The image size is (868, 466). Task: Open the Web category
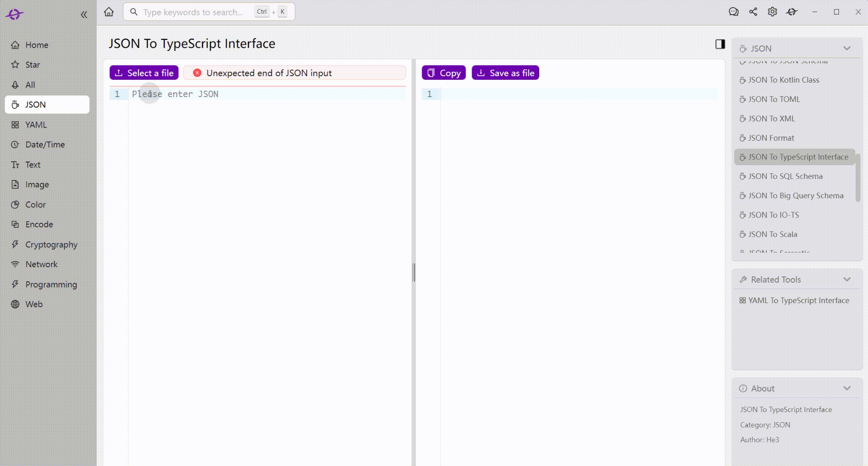tap(47, 304)
